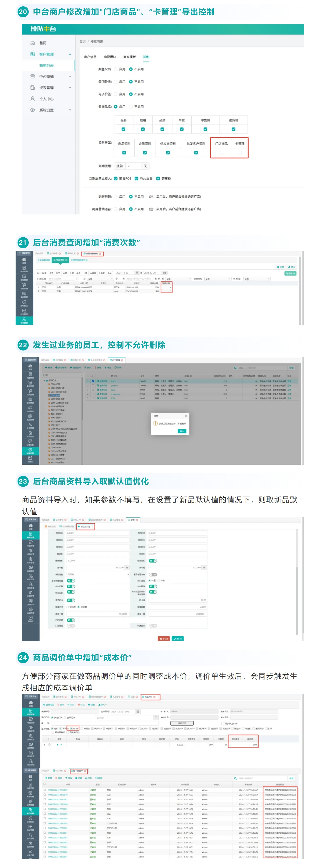The height and width of the screenshot is (868, 317).
Task: Switch to 商户信息 tab
Action: (90, 57)
